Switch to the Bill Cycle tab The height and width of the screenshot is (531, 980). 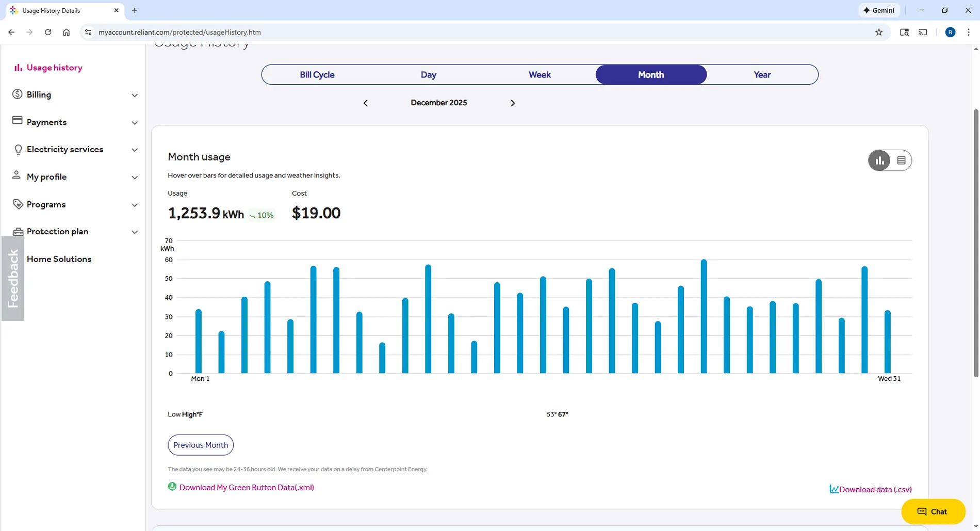pos(317,75)
